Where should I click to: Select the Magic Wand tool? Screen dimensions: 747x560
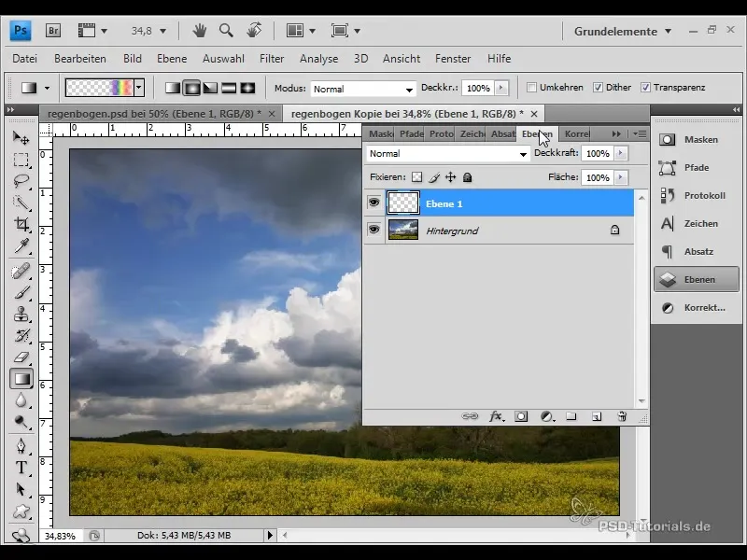coord(21,203)
